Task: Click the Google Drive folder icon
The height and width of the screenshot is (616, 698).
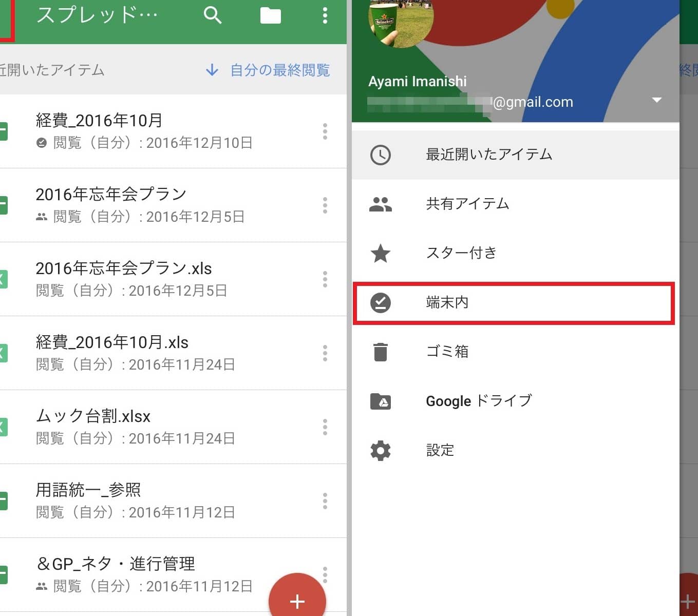Action: point(380,401)
